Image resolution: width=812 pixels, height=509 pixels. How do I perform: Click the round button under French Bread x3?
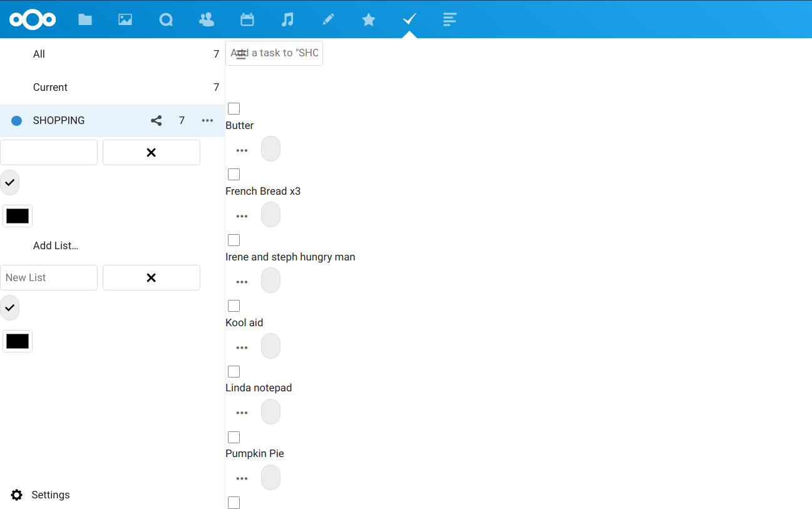(x=270, y=214)
